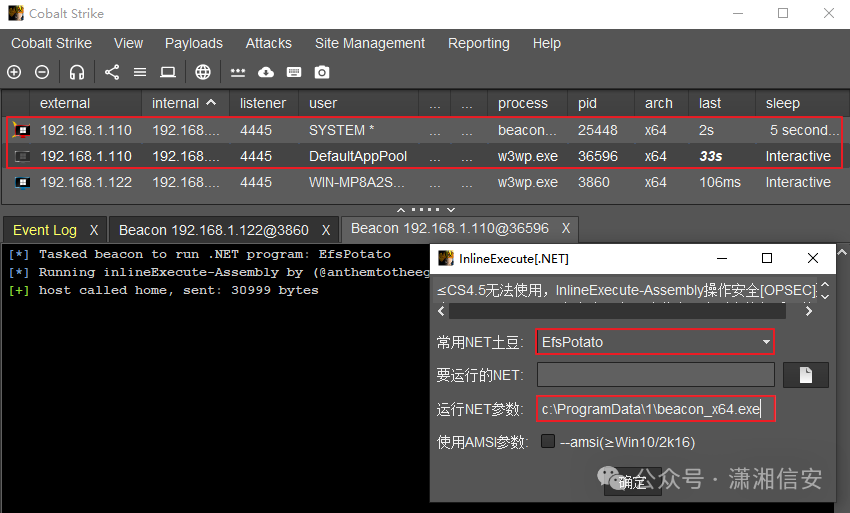Click the 运行NET参数 input field
The image size is (850, 513).
(x=655, y=409)
